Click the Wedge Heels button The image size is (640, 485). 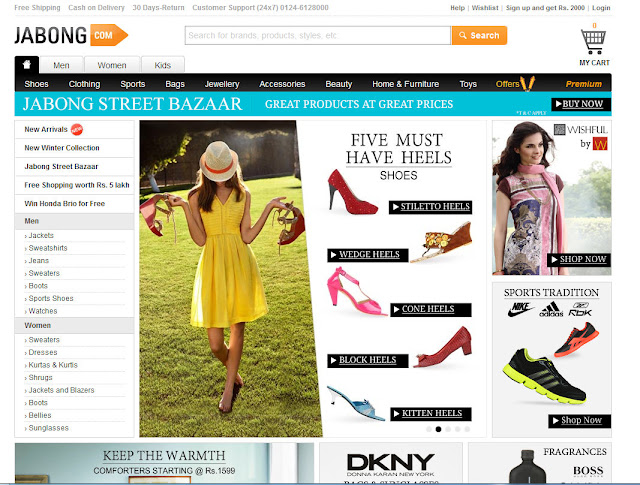(x=368, y=255)
